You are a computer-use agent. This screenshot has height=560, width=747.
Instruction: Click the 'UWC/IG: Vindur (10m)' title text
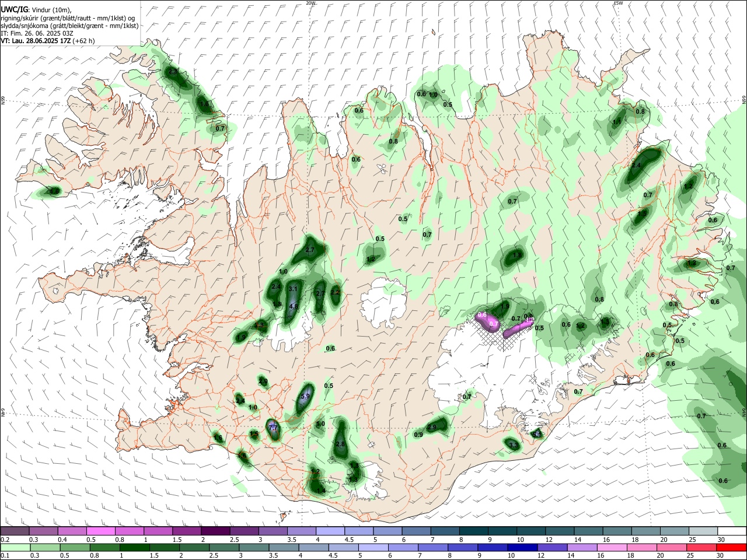click(x=36, y=9)
